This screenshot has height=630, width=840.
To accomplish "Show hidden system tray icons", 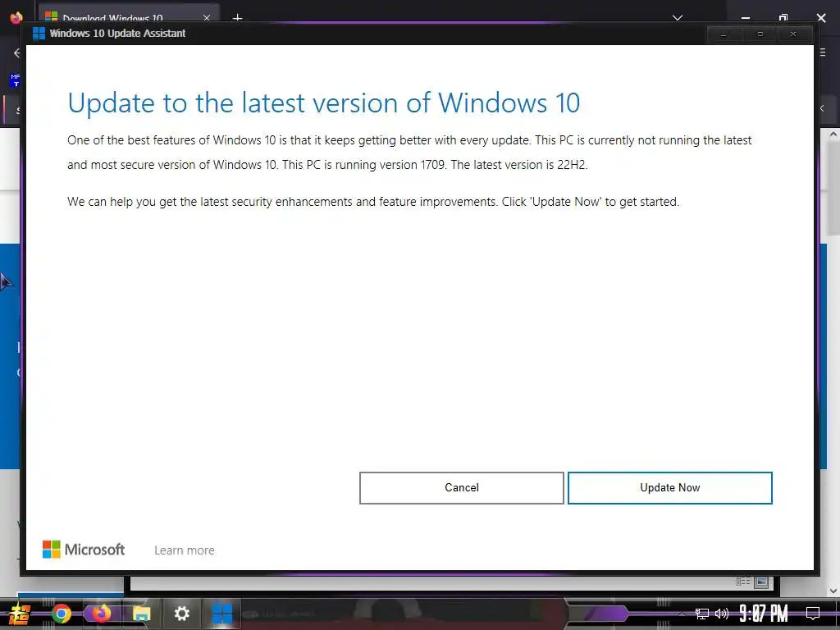I will 682,614.
